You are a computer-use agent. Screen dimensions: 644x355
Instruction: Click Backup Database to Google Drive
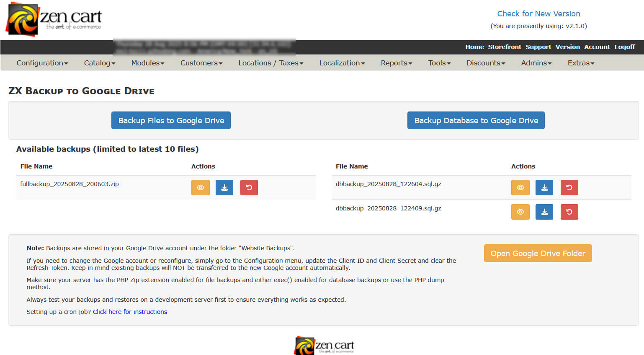coord(476,120)
